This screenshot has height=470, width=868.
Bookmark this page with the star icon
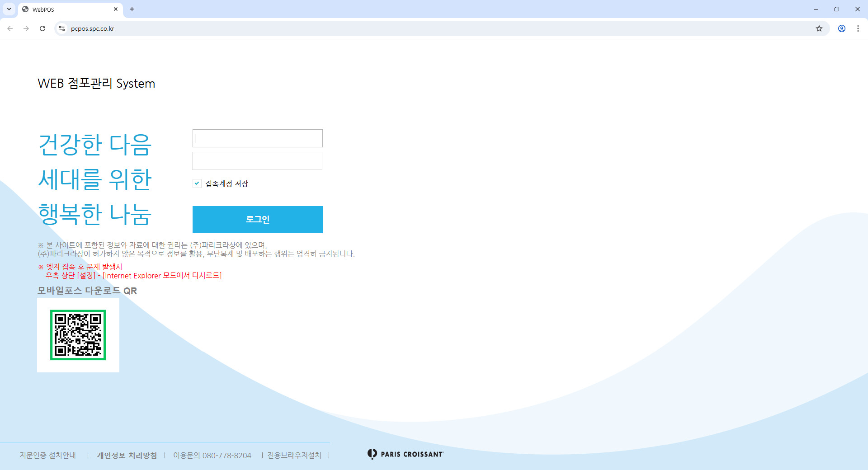click(819, 28)
